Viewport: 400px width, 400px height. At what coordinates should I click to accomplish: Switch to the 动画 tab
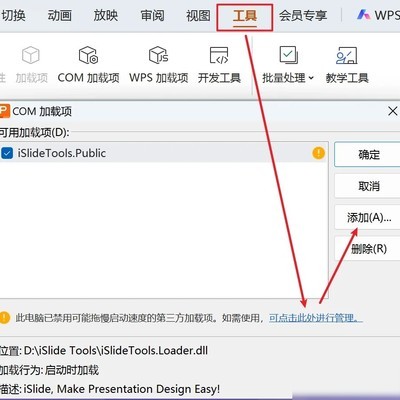point(59,15)
